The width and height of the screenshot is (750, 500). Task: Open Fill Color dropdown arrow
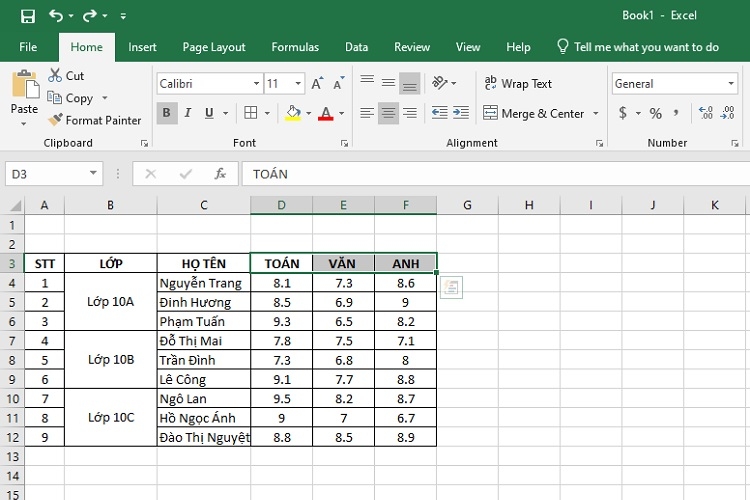tap(309, 113)
